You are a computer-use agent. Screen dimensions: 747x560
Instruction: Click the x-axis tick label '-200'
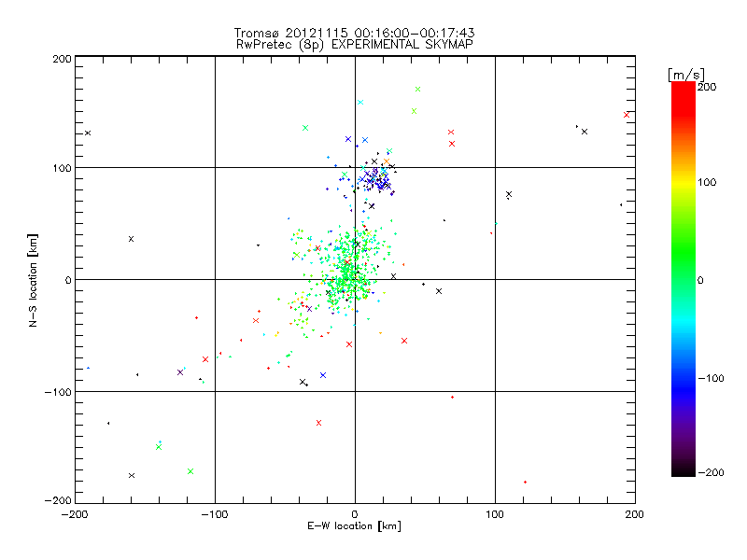(x=75, y=514)
